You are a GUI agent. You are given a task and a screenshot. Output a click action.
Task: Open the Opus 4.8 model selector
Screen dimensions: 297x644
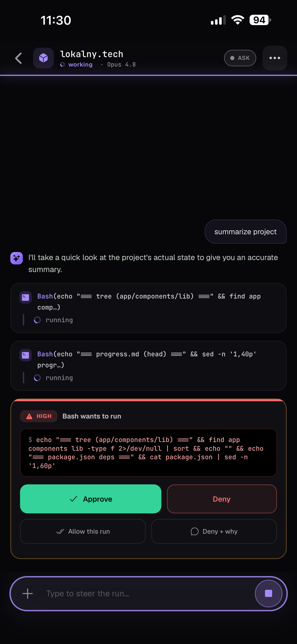(121, 64)
